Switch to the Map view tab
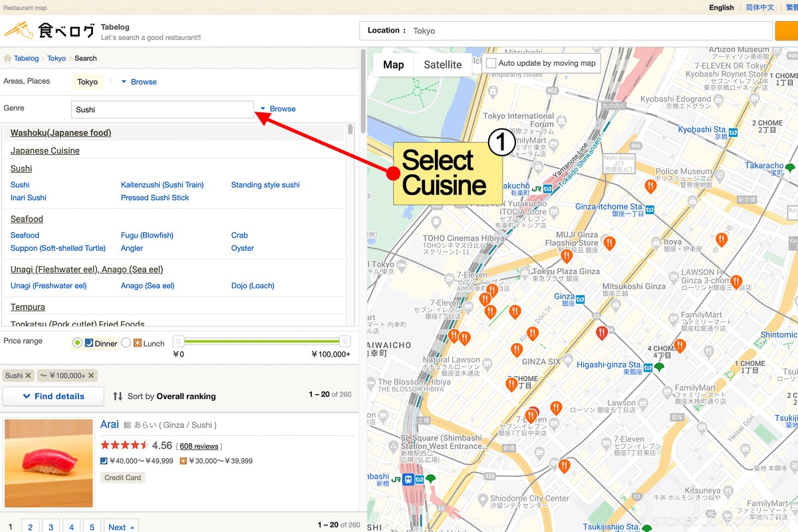 point(393,65)
